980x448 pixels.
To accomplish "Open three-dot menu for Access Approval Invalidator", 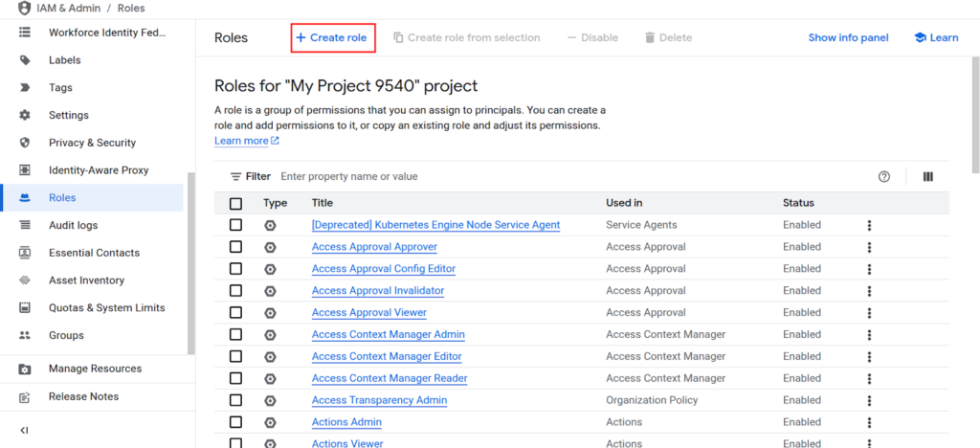I will (x=869, y=291).
